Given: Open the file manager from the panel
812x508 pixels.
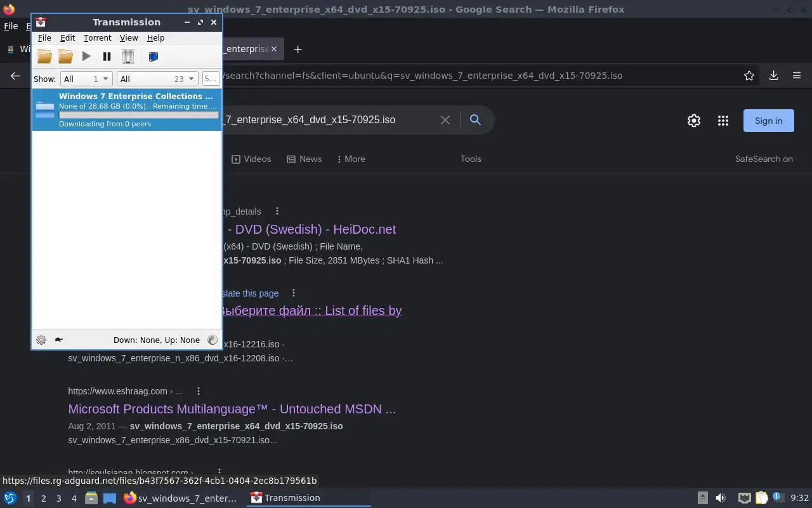Looking at the screenshot, I should click(x=91, y=498).
